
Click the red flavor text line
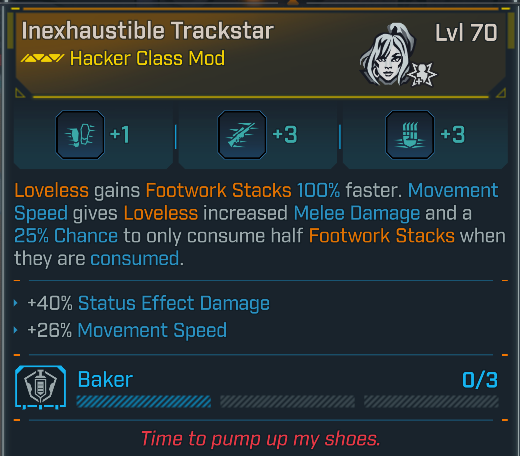260,439
